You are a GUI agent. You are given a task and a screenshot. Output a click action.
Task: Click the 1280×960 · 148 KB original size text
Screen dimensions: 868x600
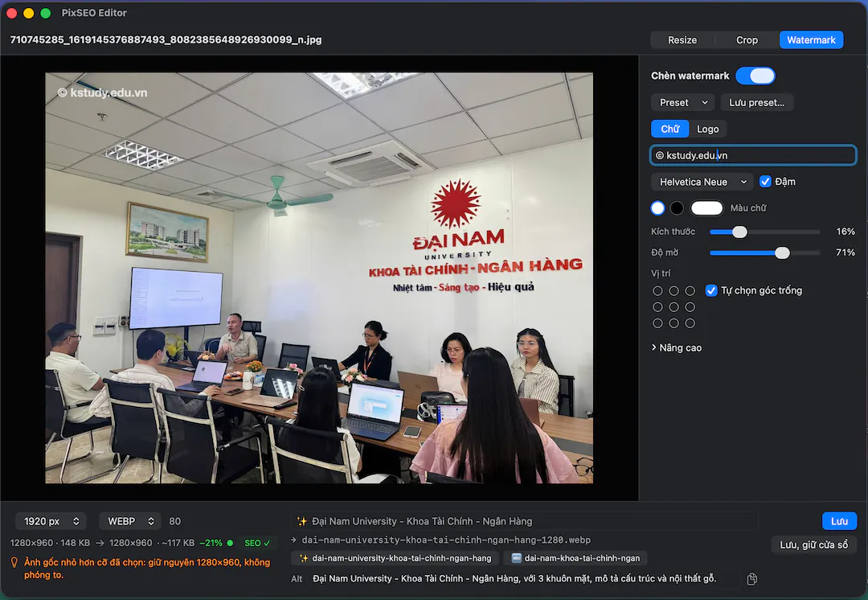(50, 543)
